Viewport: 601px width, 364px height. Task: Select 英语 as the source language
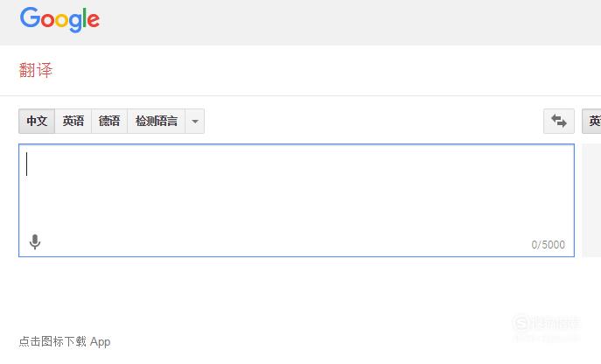pyautogui.click(x=73, y=122)
